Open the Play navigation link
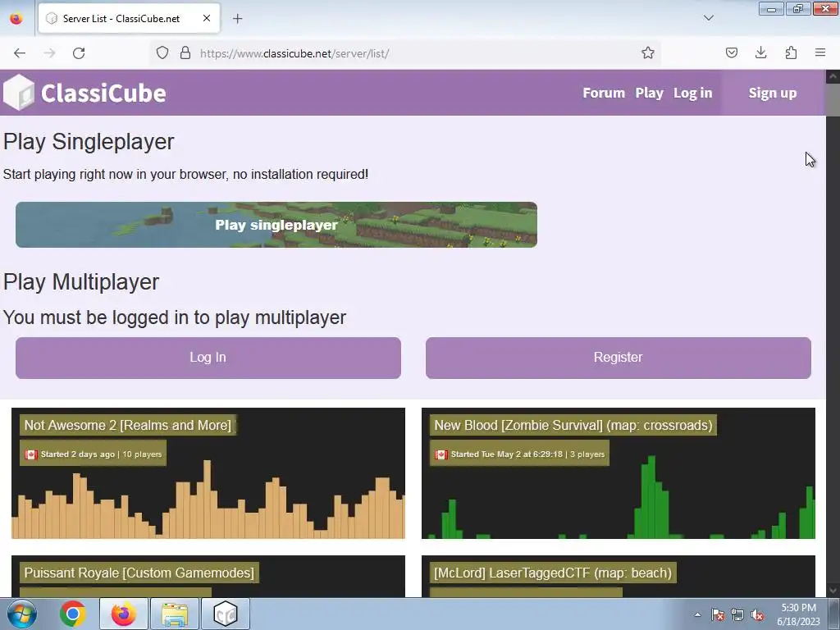The height and width of the screenshot is (630, 840). click(x=650, y=93)
